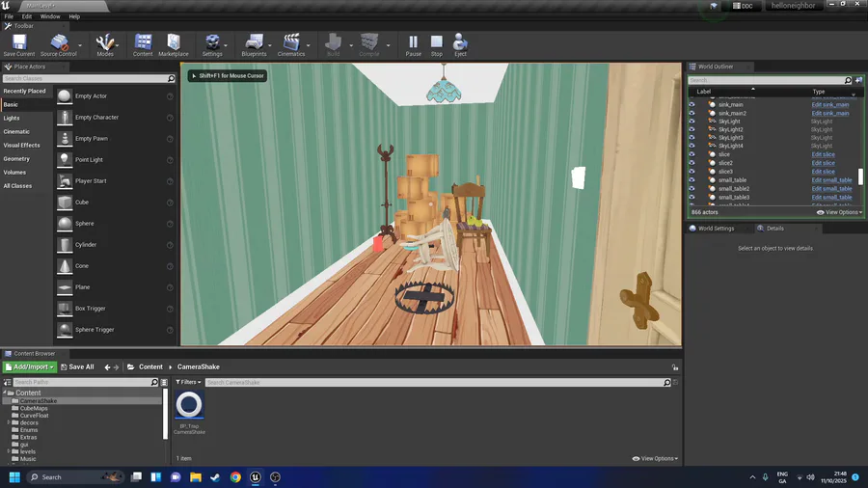
Task: Click the Build toolbar icon
Action: click(334, 45)
